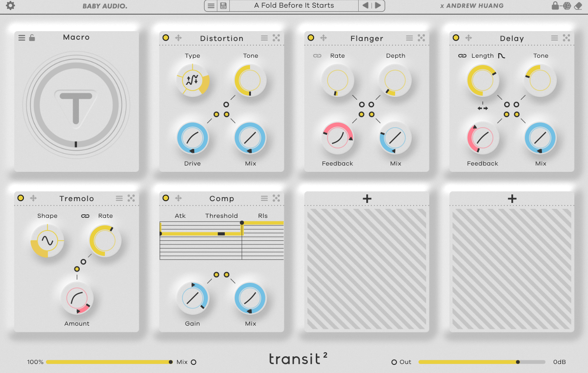This screenshot has width=588, height=373.
Task: Open the preset list menu button
Action: point(210,6)
